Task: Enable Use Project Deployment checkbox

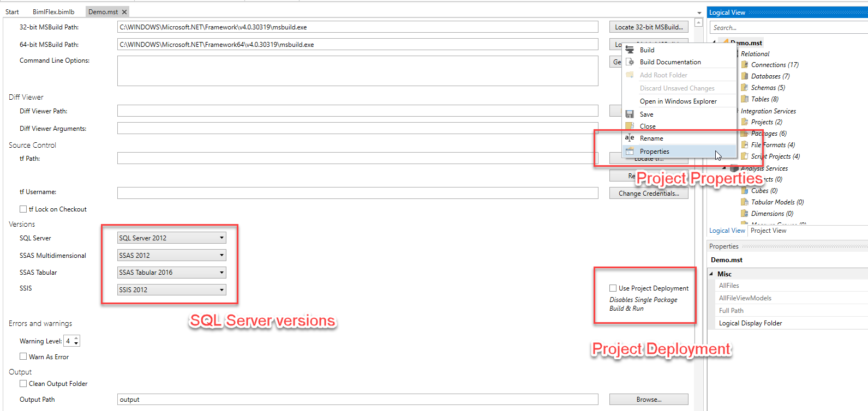Action: click(x=613, y=288)
